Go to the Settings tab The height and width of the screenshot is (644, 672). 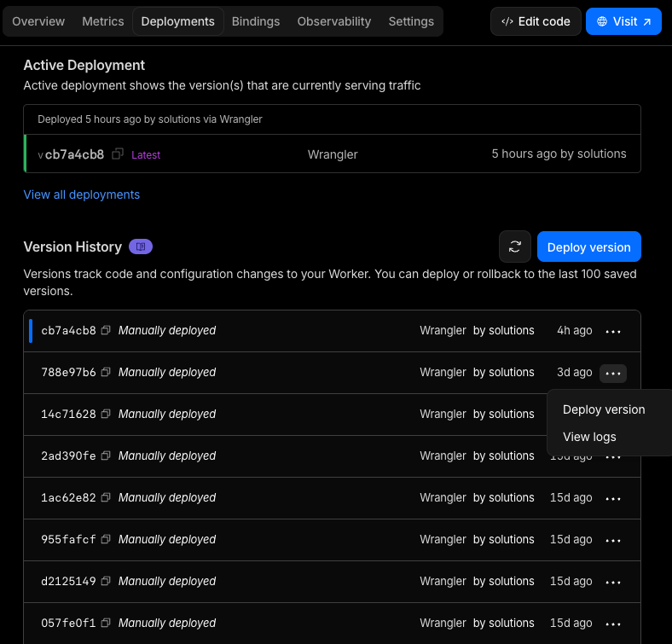point(411,21)
